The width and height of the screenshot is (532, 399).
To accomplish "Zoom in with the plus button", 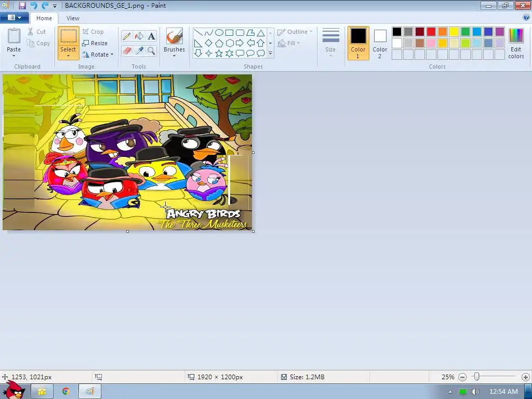I will (x=526, y=377).
